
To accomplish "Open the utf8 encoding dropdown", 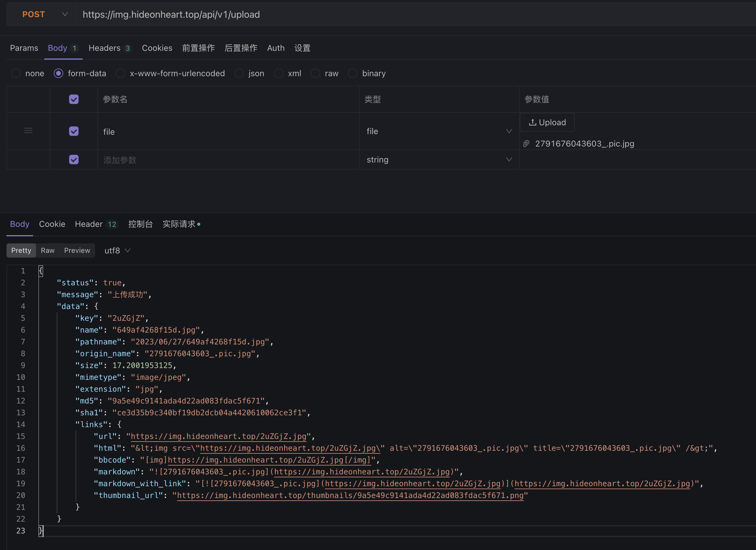I will (117, 250).
